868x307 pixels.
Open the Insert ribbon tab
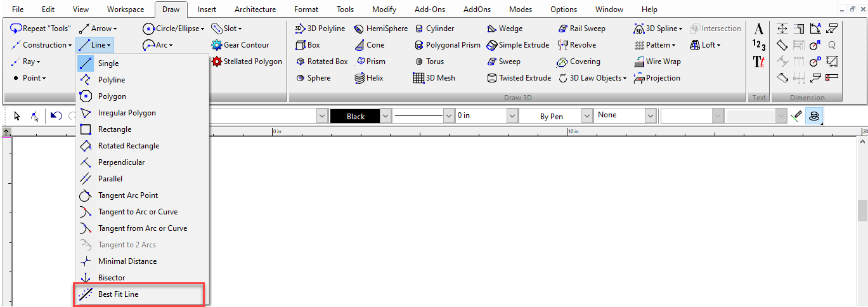[207, 10]
